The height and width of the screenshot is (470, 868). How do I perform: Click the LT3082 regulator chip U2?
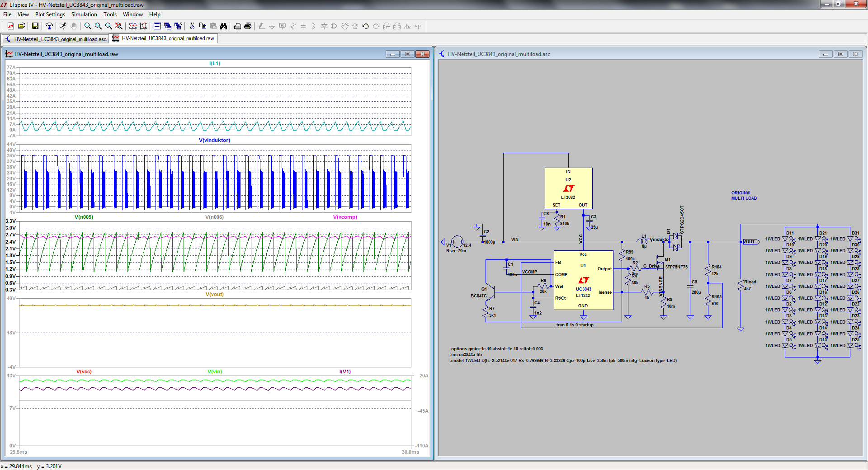pyautogui.click(x=568, y=188)
